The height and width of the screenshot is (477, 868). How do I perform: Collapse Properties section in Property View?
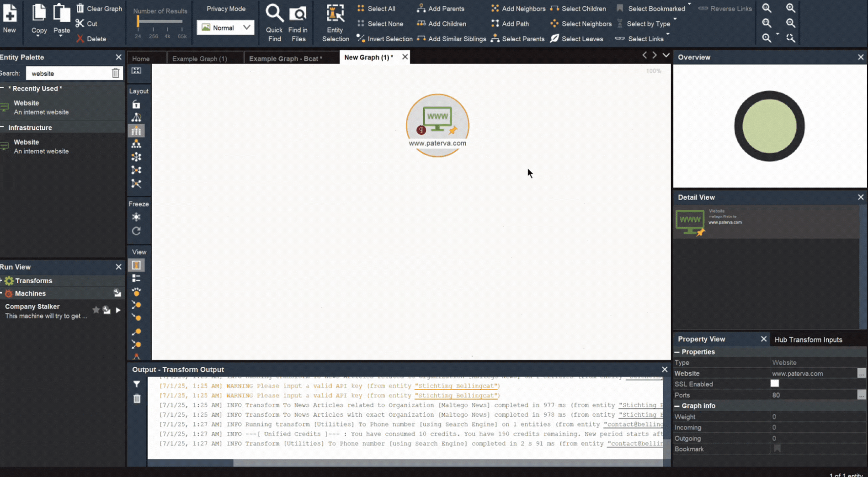click(677, 352)
